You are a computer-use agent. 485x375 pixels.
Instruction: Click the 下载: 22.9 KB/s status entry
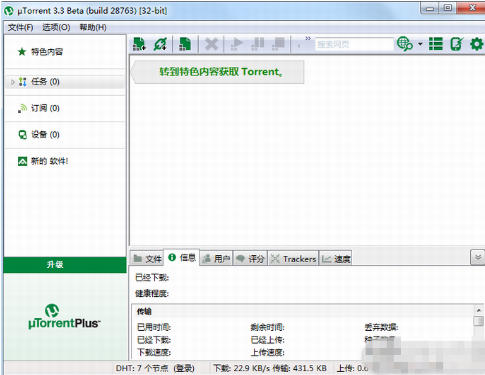242,368
